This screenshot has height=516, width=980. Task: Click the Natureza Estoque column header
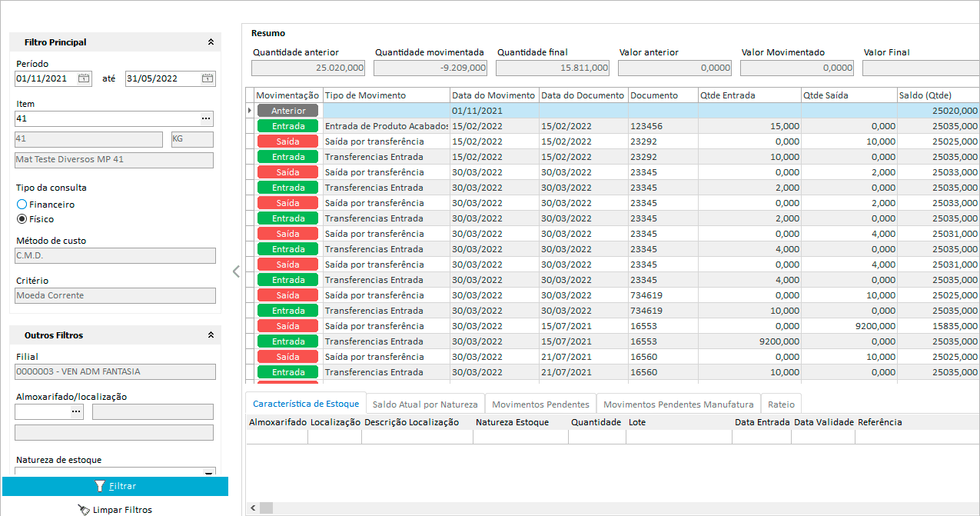[520, 422]
